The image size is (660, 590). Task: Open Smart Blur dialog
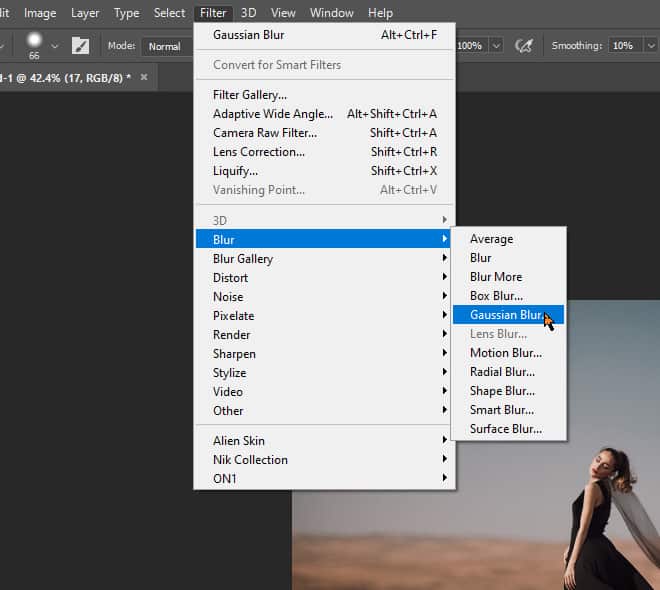pos(508,410)
